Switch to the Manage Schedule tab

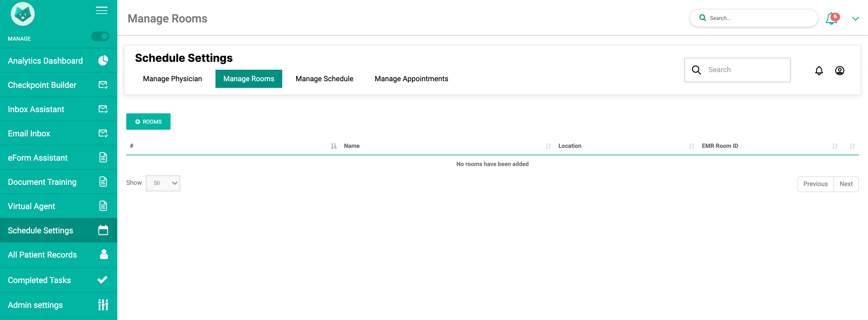(324, 79)
